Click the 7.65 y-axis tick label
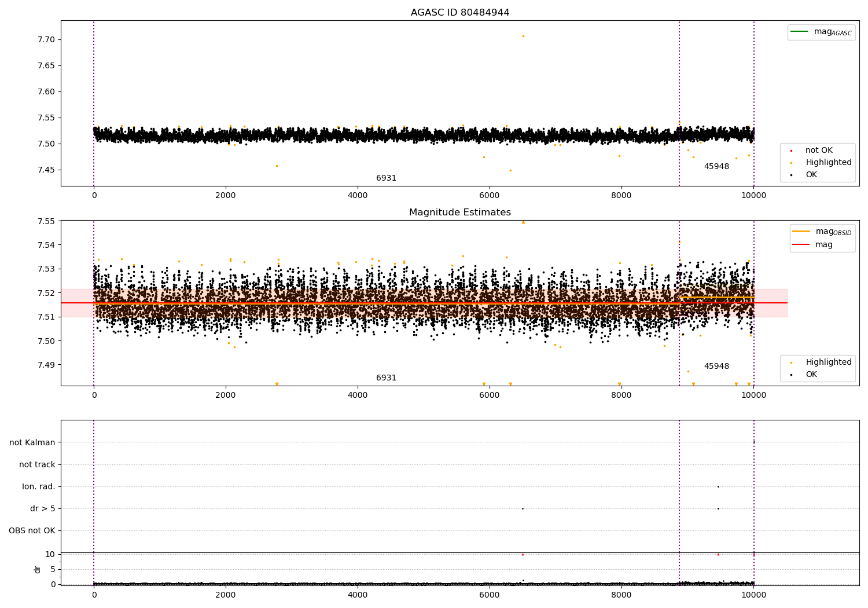 pyautogui.click(x=46, y=66)
